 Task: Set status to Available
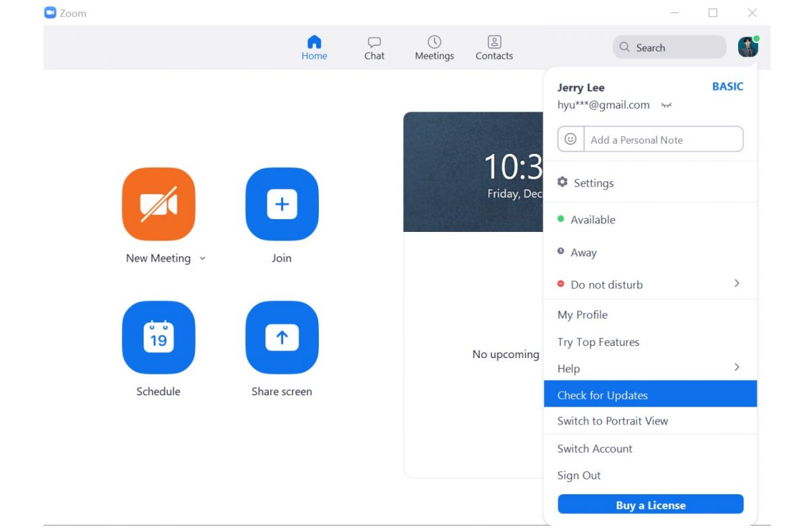[593, 220]
